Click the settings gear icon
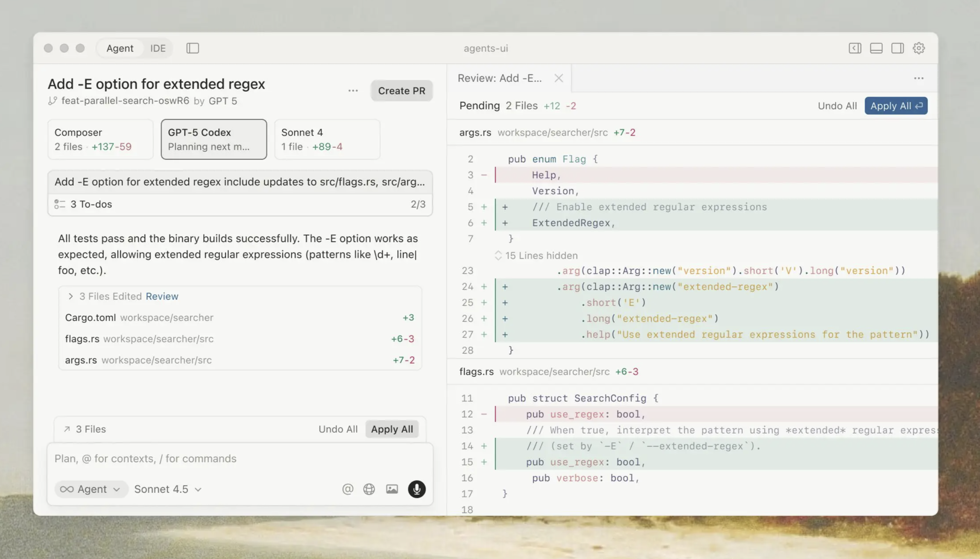980x559 pixels. point(919,48)
